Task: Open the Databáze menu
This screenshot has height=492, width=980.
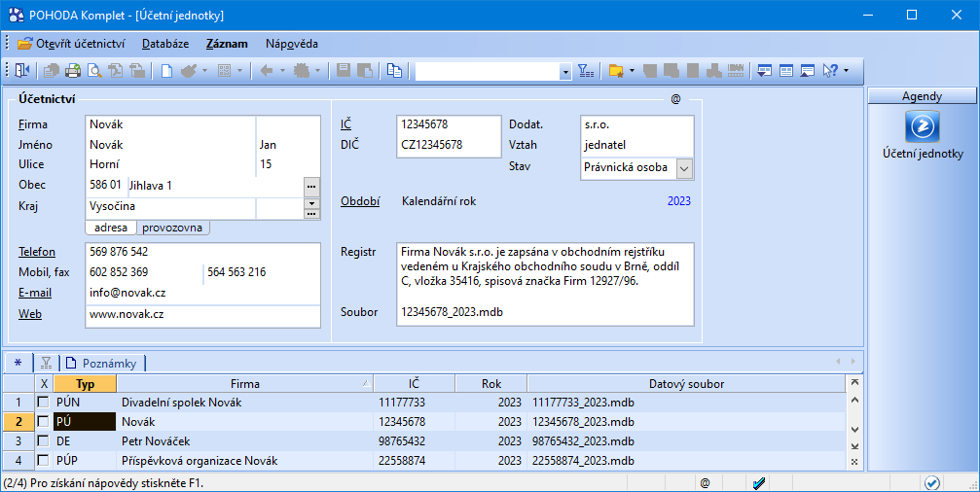Action: click(165, 44)
